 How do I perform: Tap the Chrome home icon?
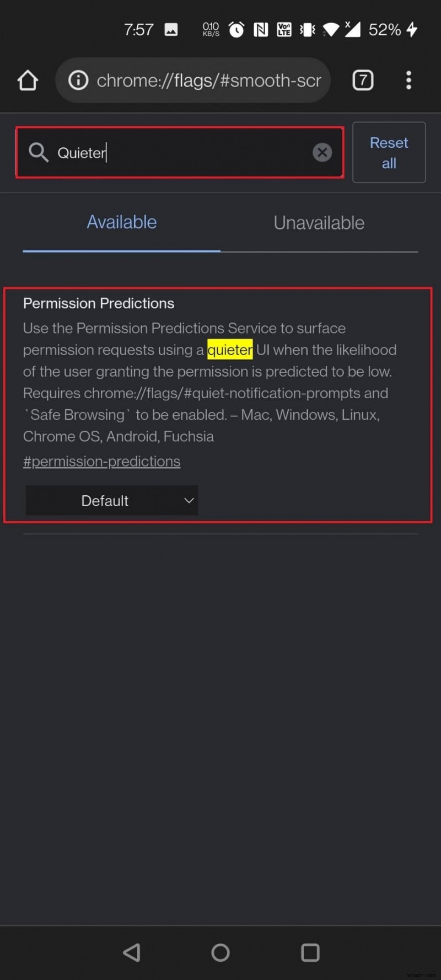[28, 81]
